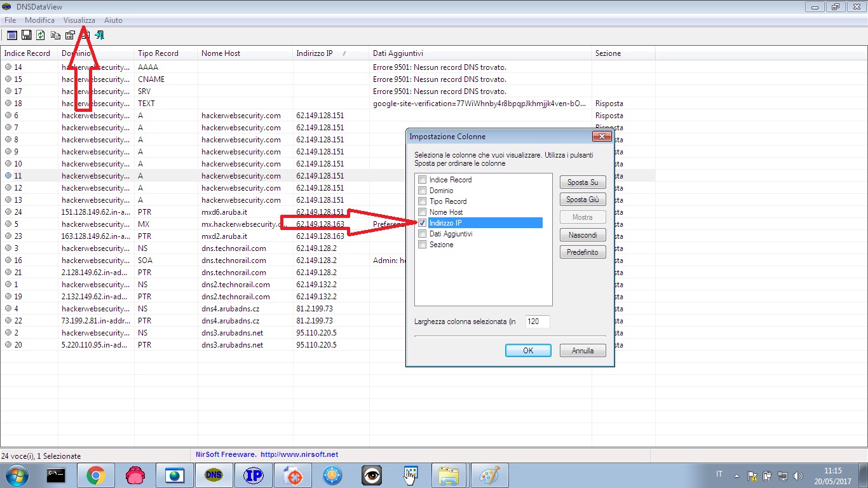Open Windows Explorer from the taskbar

click(x=449, y=475)
